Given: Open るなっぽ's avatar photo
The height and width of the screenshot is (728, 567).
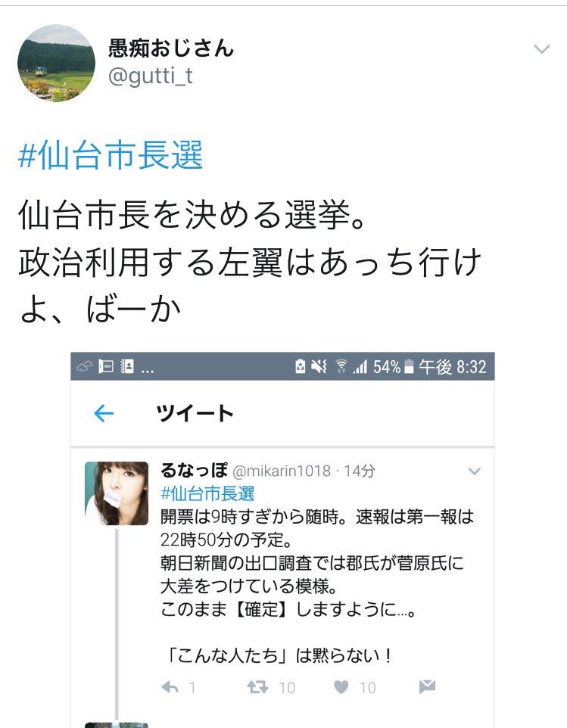Looking at the screenshot, I should tap(117, 493).
